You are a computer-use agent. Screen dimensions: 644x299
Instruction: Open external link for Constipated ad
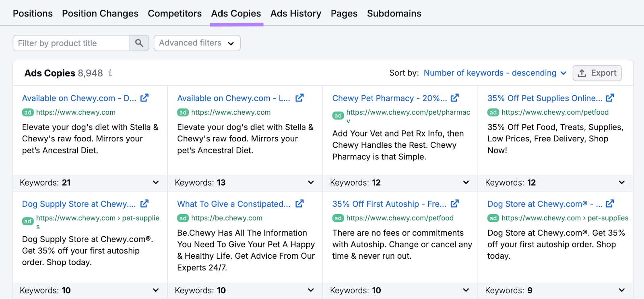point(299,204)
